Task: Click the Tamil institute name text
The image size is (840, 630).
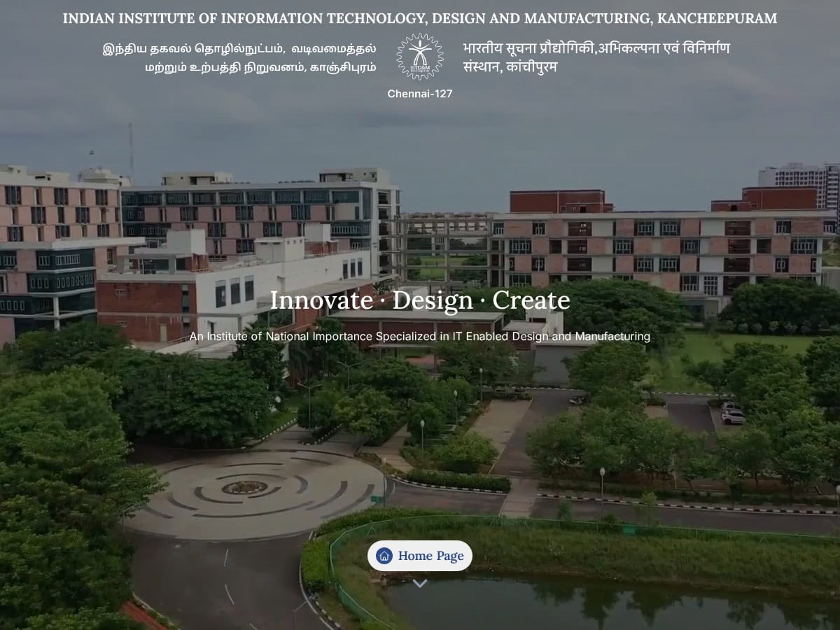Action: click(239, 57)
